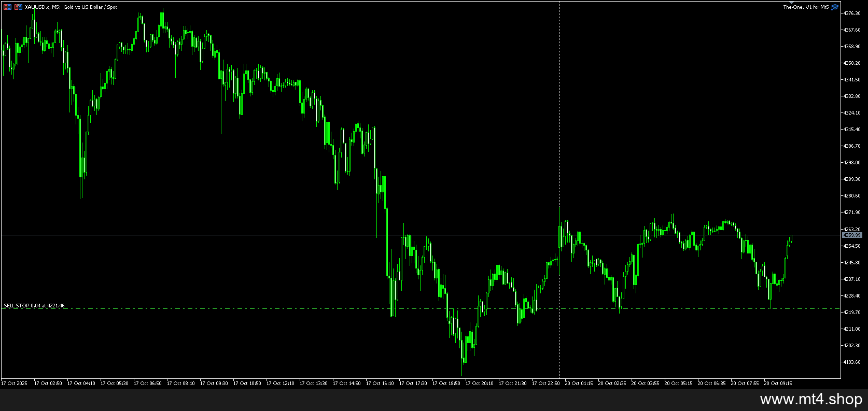Screen dimensions: 868x411
Task: Click the 4193.60 price axis label
Action: point(852,362)
